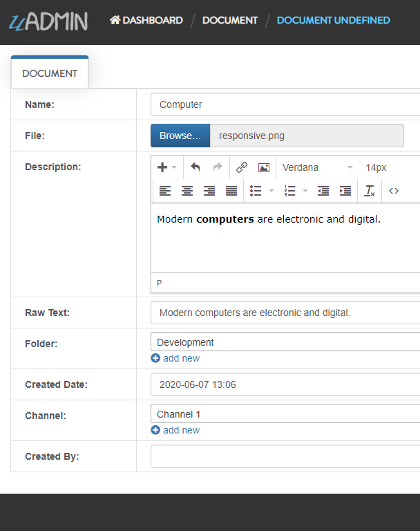Click the File: field label

pyautogui.click(x=35, y=136)
